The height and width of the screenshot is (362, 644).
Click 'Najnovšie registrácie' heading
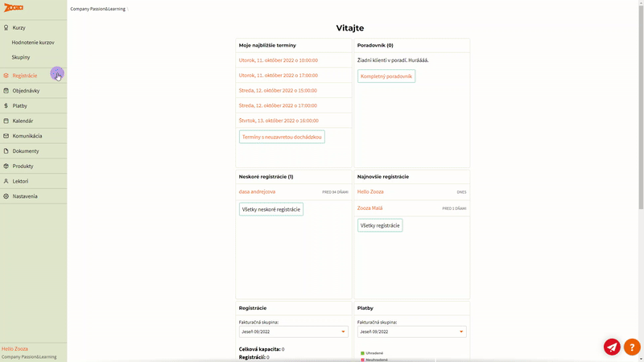[x=383, y=176]
